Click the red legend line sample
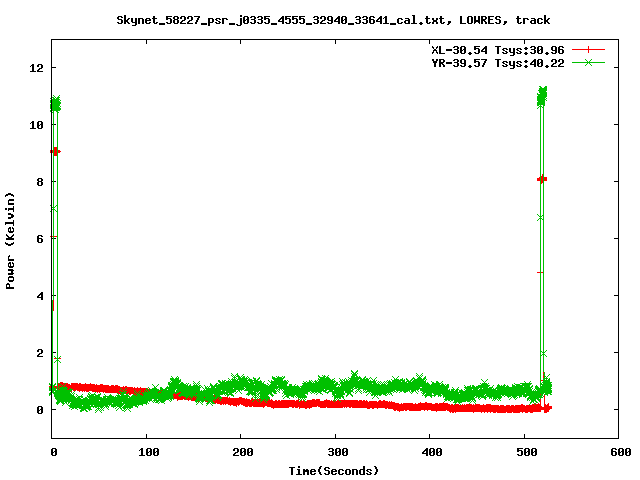The image size is (640, 480). point(588,50)
